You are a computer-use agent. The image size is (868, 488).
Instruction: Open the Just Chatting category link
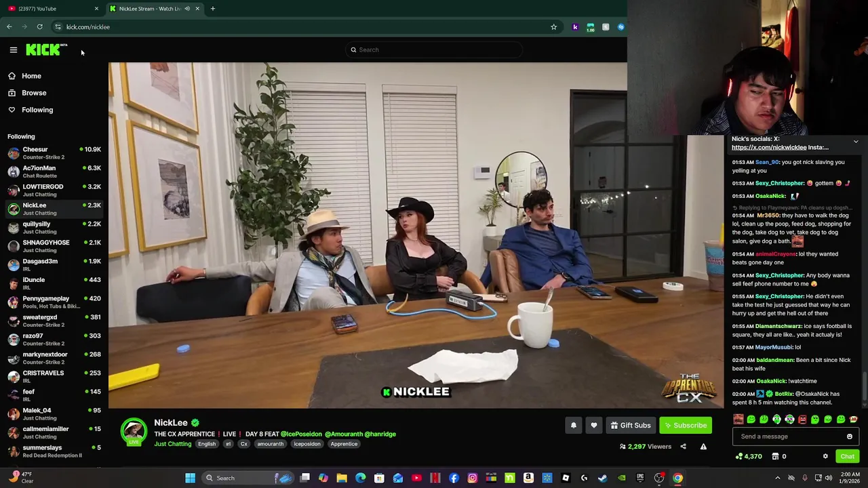click(172, 444)
